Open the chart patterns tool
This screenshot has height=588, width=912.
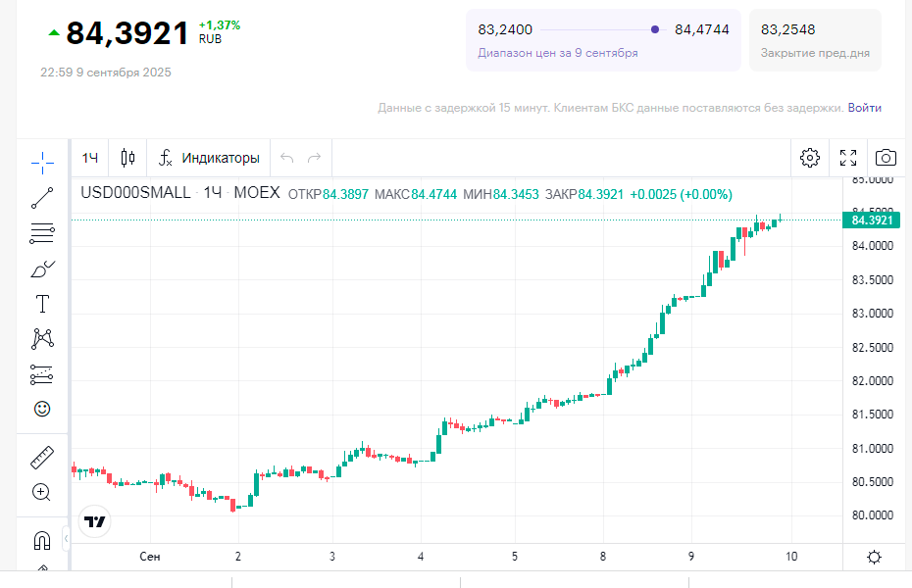[x=42, y=339]
